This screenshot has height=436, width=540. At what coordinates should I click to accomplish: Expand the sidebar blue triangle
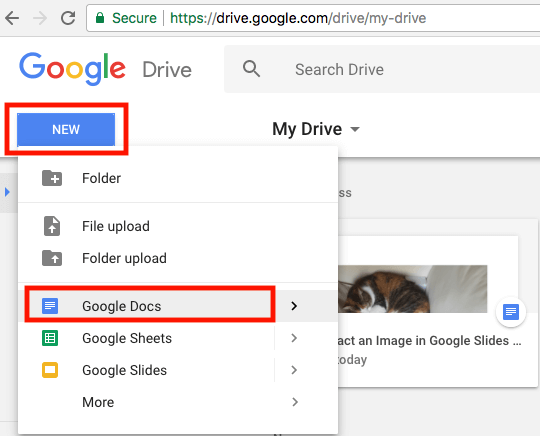(7, 192)
